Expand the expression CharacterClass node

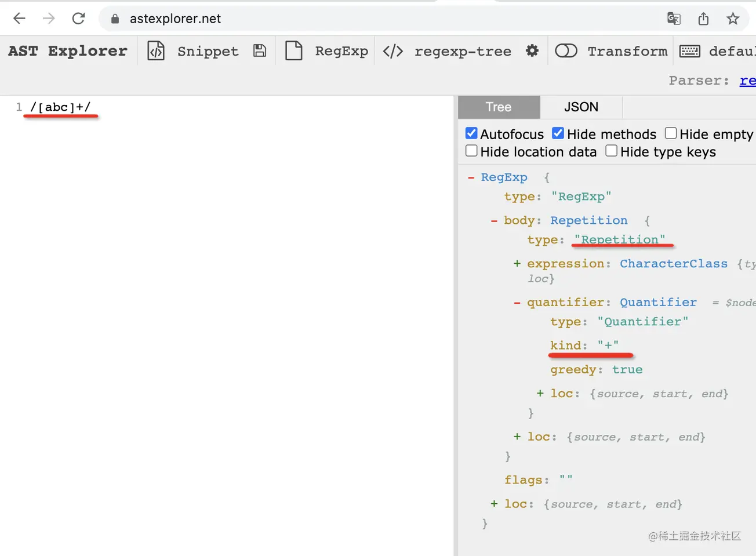(517, 264)
